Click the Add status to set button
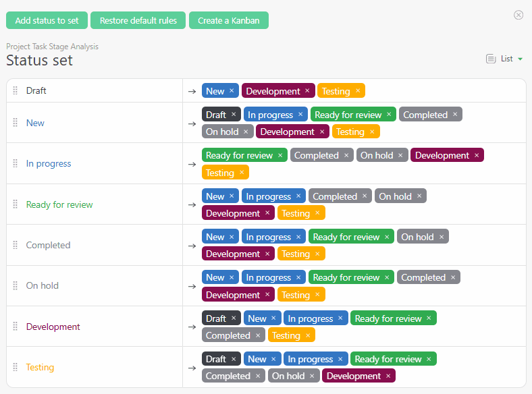 (x=47, y=20)
